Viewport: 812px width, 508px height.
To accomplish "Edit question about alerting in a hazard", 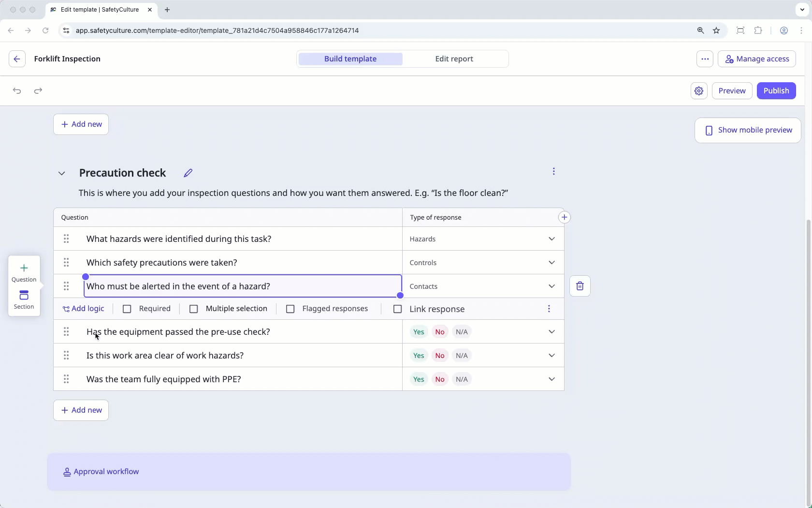I will [x=243, y=286].
